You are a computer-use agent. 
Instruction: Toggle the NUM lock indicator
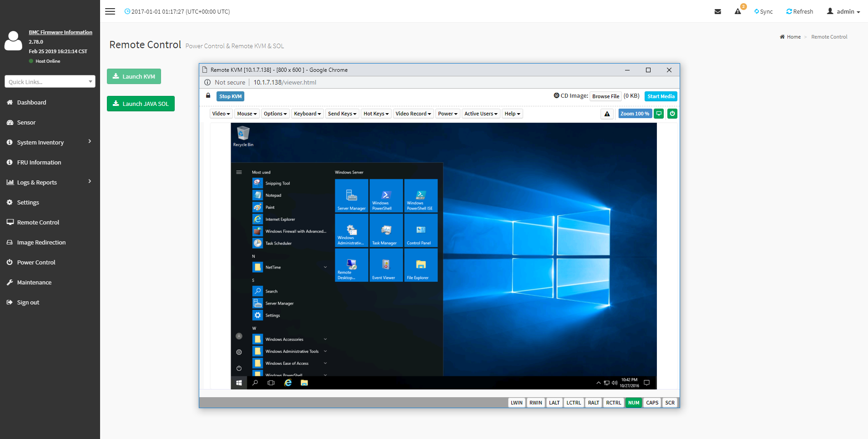click(x=633, y=403)
